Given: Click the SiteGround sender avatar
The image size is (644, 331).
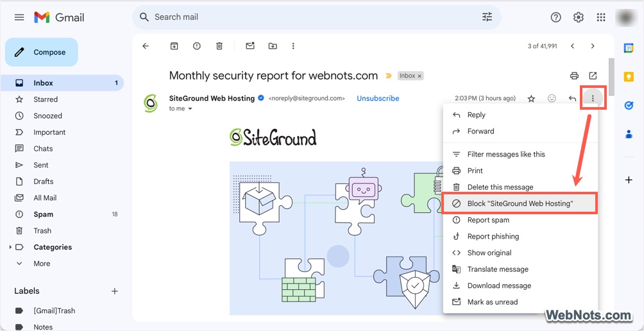Looking at the screenshot, I should [151, 103].
